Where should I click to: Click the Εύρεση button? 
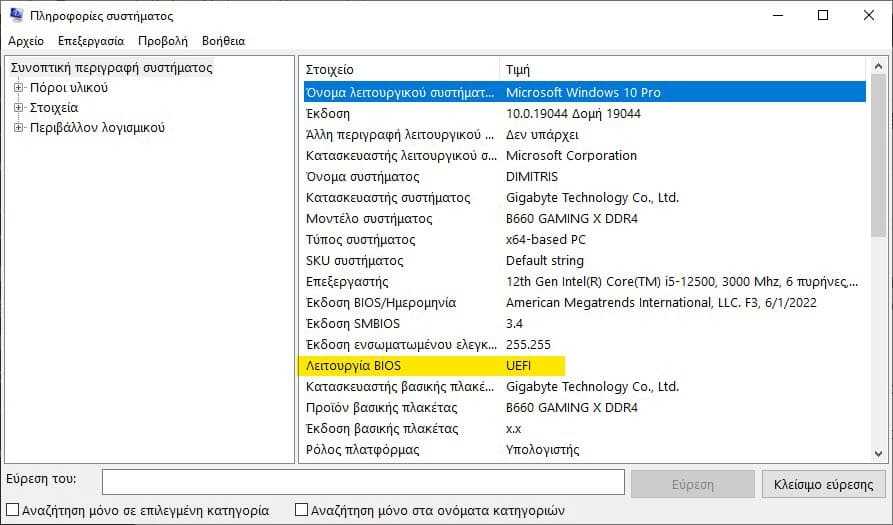pyautogui.click(x=693, y=484)
